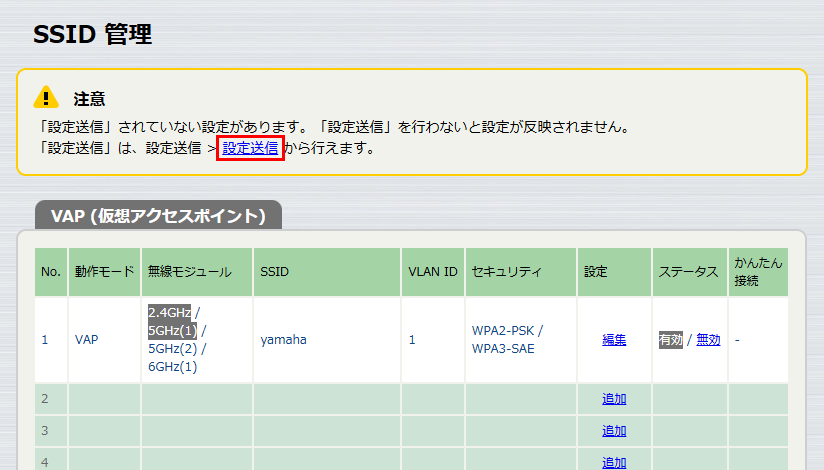Click 追加 in row 4
The width and height of the screenshot is (824, 470).
614,462
